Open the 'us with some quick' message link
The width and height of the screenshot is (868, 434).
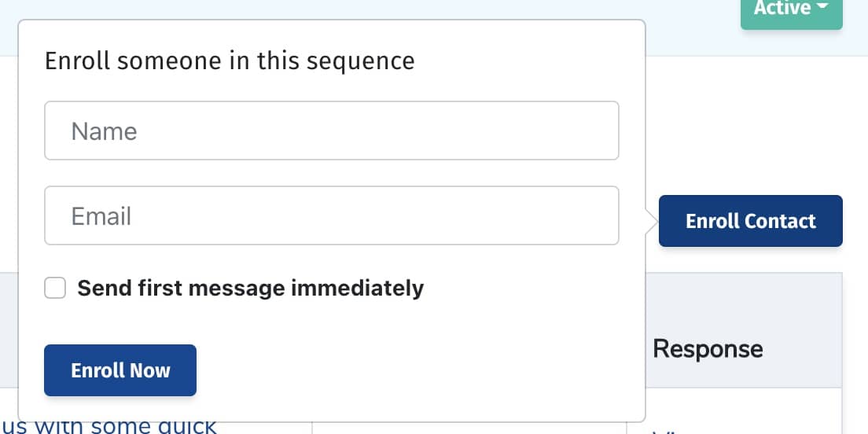click(x=108, y=427)
